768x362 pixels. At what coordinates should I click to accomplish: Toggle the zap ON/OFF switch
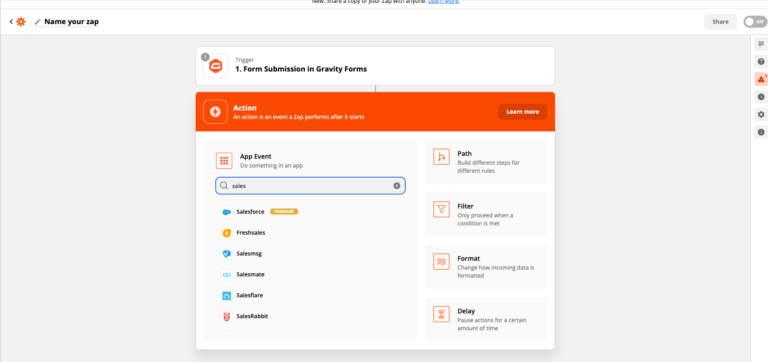point(755,22)
